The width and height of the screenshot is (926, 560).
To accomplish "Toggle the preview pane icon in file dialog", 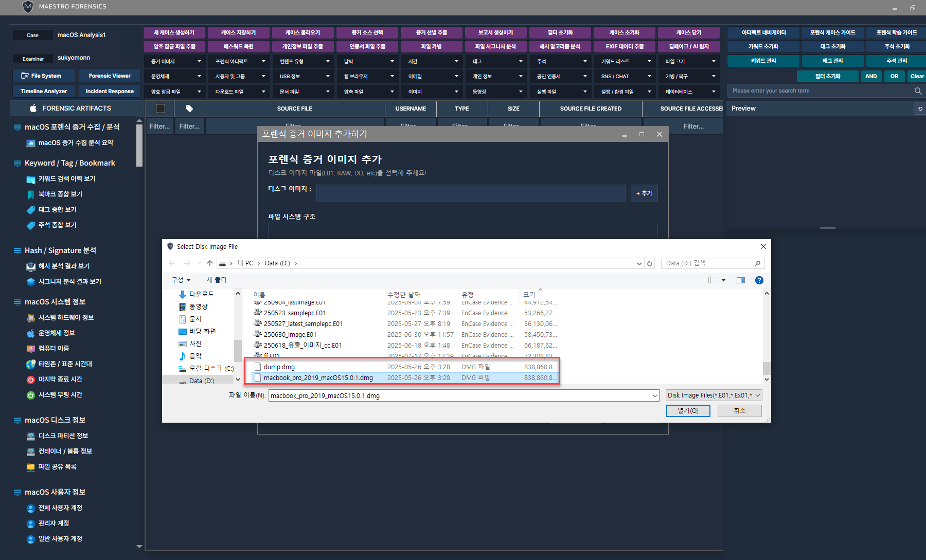I will point(740,280).
